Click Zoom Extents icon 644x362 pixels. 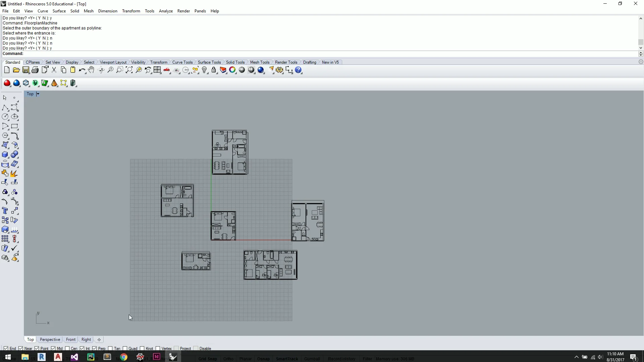pos(129,70)
